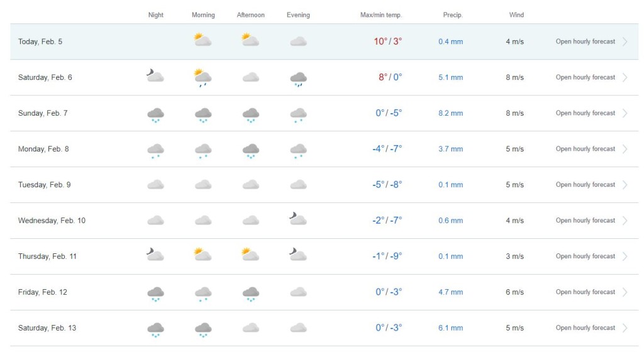Expand Today's row using the chevron arrow

625,41
